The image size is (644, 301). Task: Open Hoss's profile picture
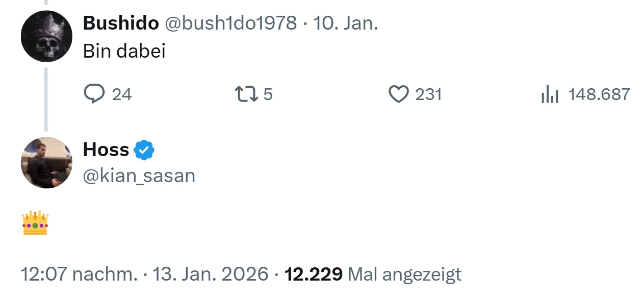(x=46, y=163)
